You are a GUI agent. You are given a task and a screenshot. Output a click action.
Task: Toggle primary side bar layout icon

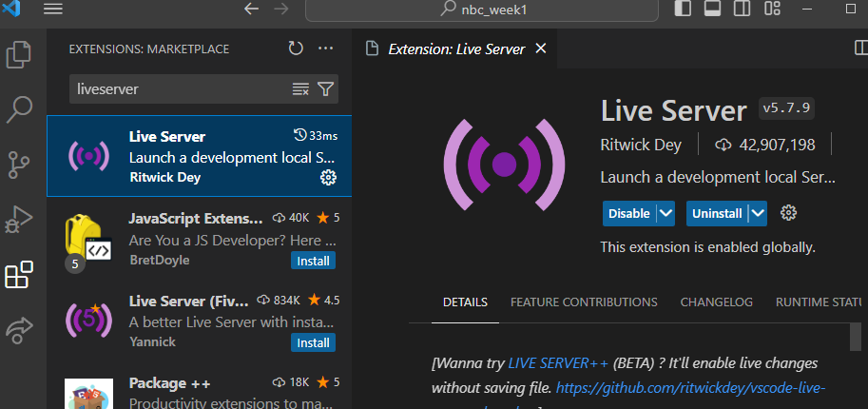(683, 9)
